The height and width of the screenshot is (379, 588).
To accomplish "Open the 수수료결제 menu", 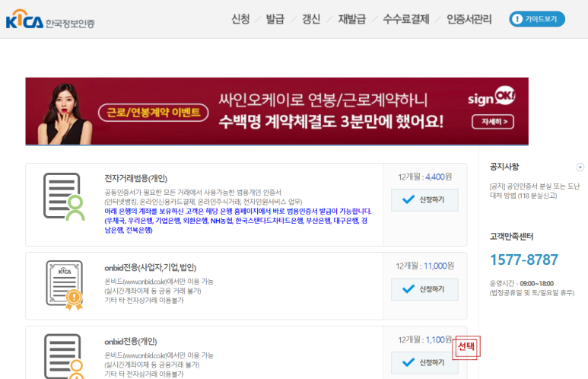I will (x=405, y=19).
